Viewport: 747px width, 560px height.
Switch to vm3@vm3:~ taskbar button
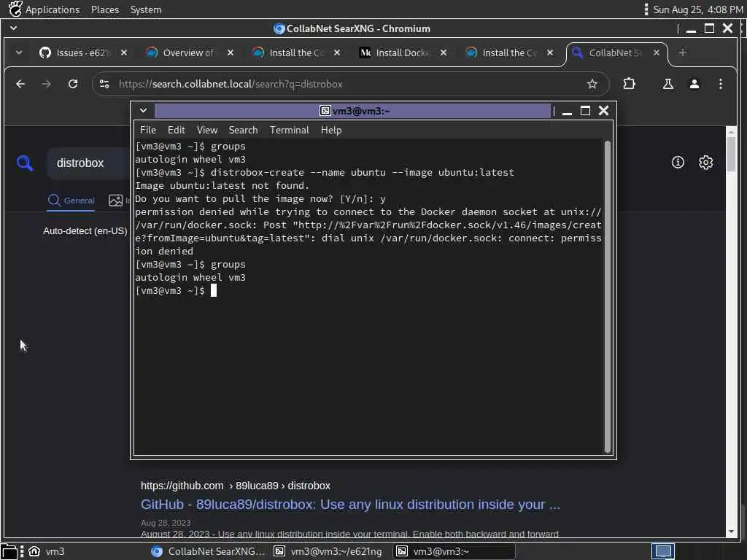pyautogui.click(x=454, y=551)
